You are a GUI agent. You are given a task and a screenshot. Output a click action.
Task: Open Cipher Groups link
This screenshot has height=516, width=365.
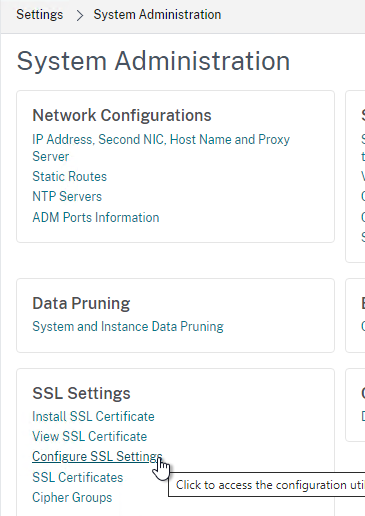72,497
